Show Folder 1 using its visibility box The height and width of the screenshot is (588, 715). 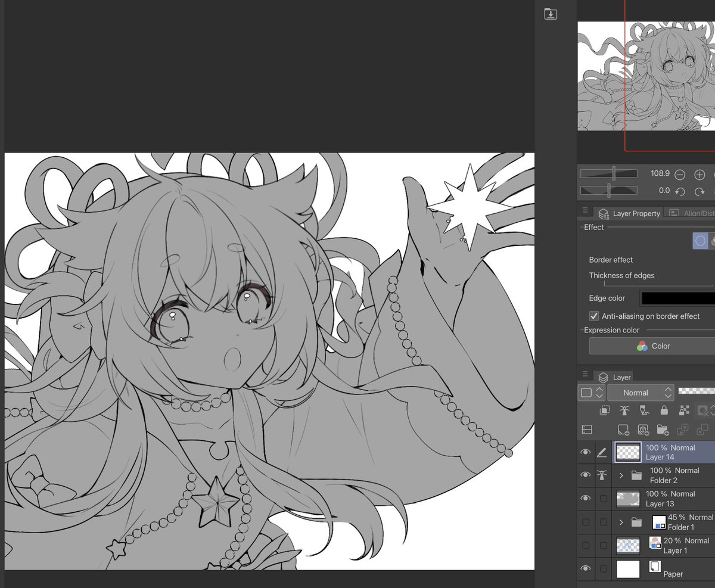(586, 522)
